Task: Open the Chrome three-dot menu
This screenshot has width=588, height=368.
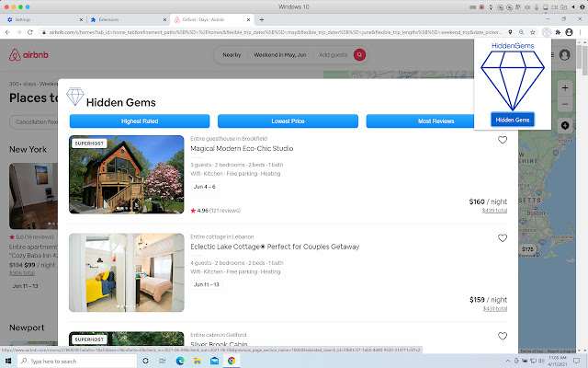Action: click(x=580, y=32)
